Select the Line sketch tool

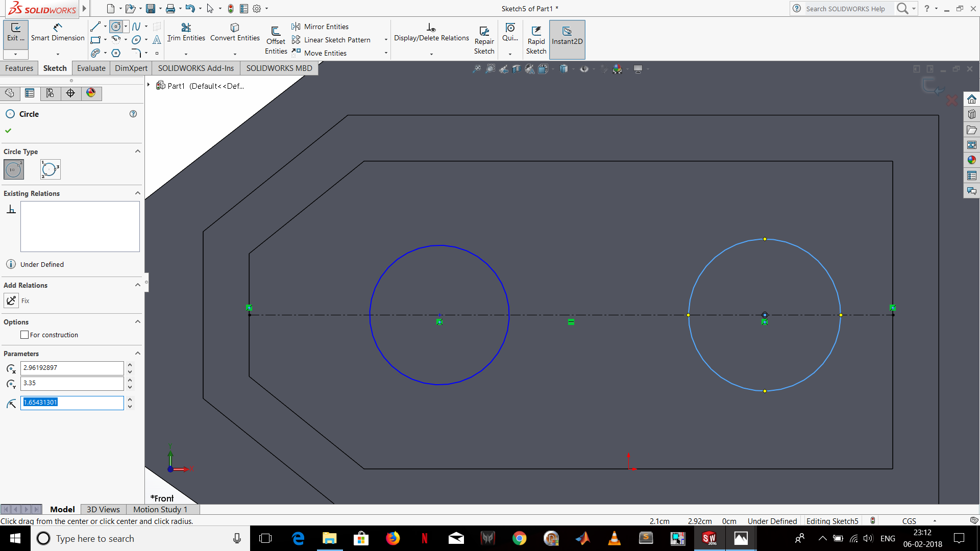[x=95, y=26]
